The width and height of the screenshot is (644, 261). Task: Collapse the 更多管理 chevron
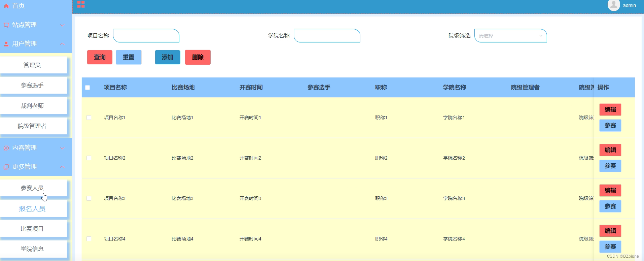click(62, 167)
